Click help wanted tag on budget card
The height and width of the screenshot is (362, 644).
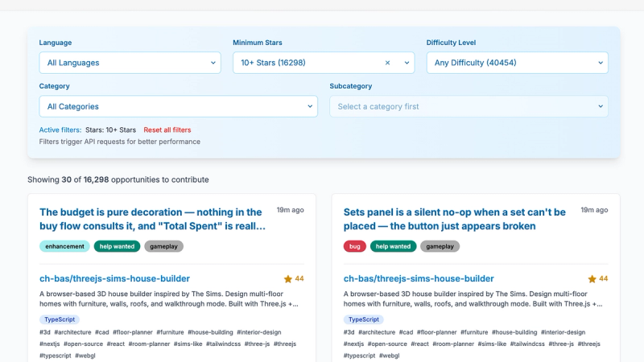coord(117,246)
